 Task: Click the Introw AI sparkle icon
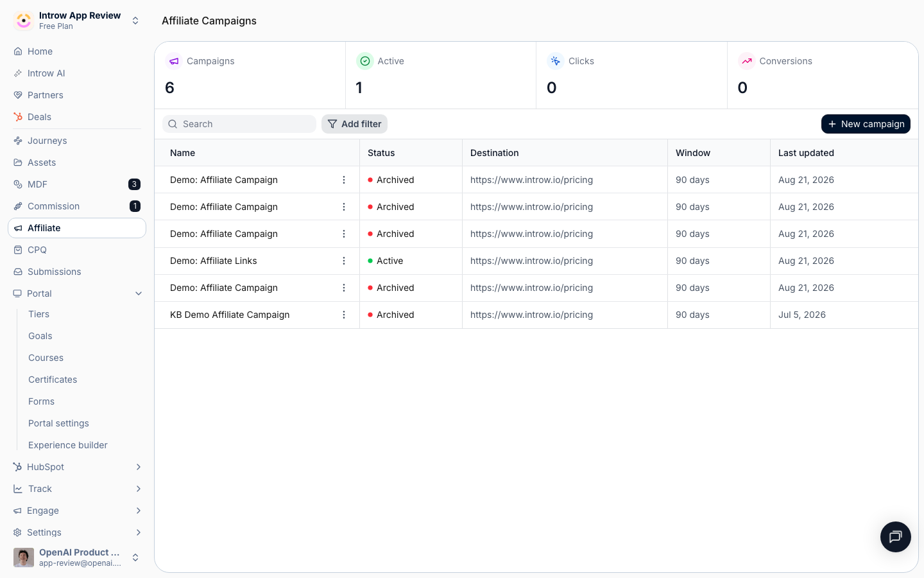pyautogui.click(x=18, y=73)
